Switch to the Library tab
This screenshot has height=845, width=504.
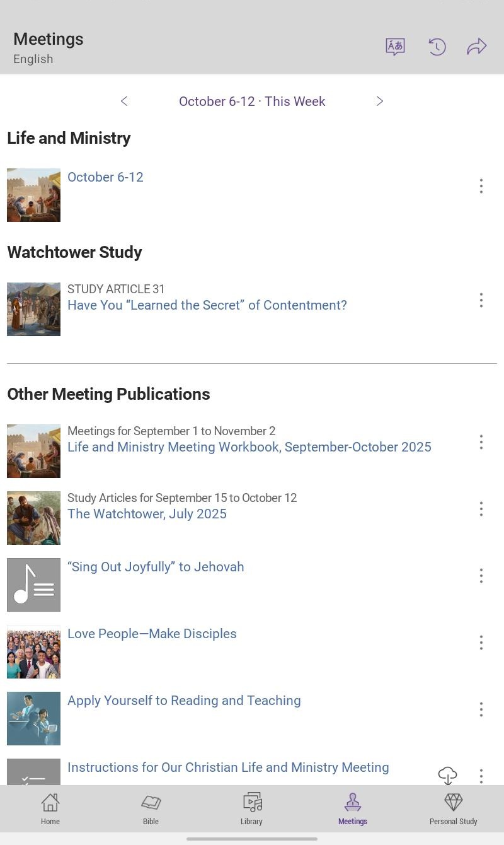coord(251,809)
